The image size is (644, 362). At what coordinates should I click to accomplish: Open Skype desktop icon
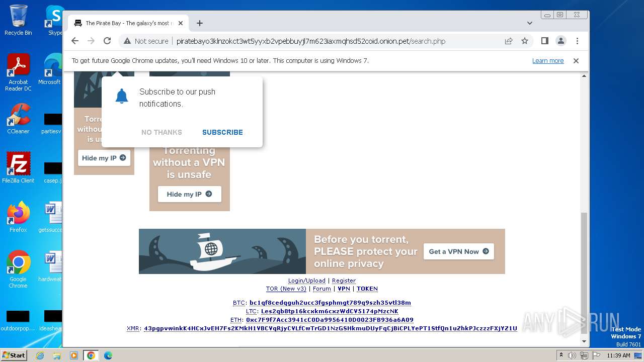pyautogui.click(x=54, y=20)
